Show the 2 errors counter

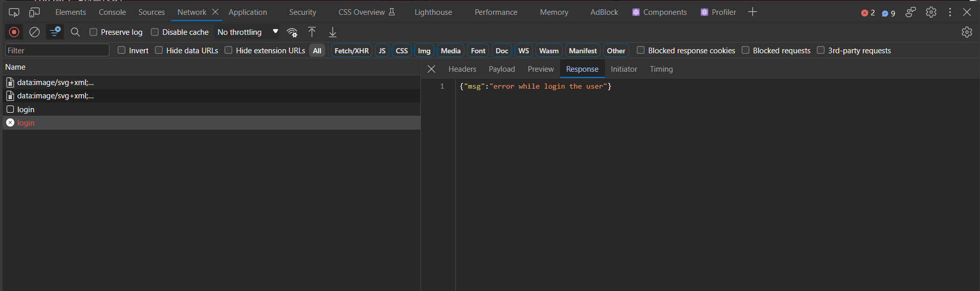coord(868,13)
